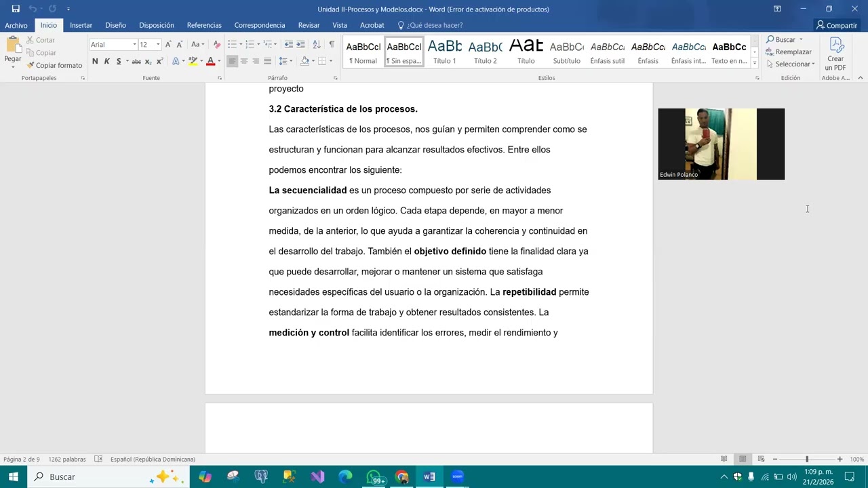The image size is (868, 488).
Task: Click the Reemplazar button
Action: pyautogui.click(x=788, y=52)
